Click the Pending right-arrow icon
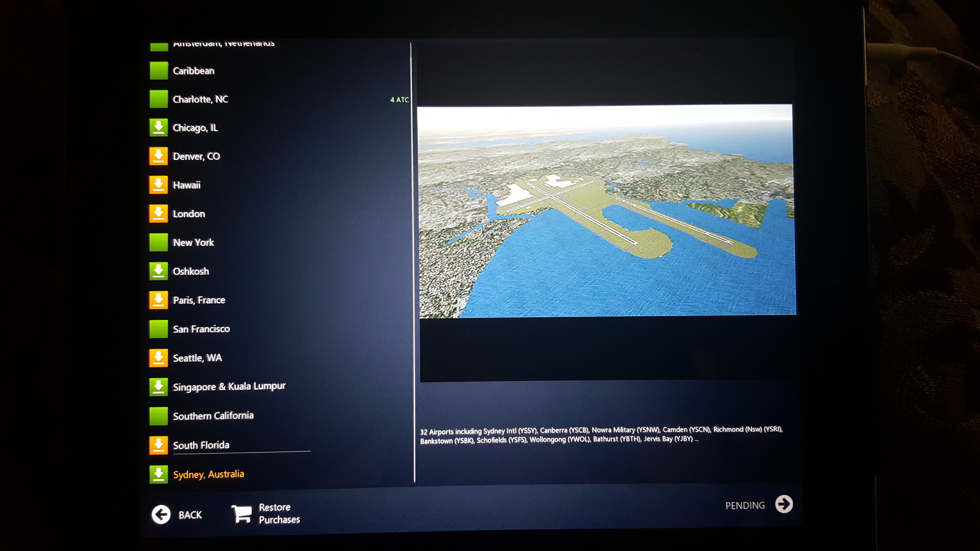 point(784,504)
